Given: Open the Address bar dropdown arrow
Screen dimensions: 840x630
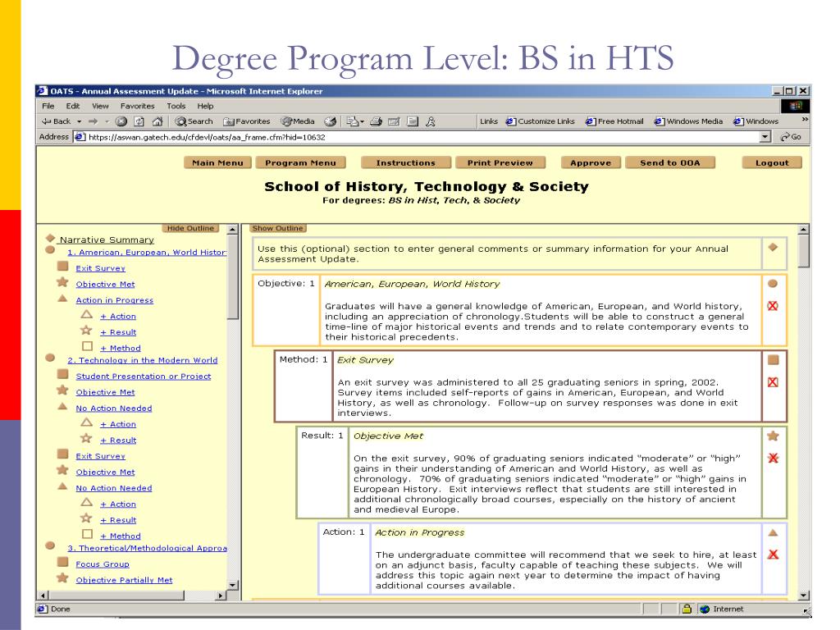Looking at the screenshot, I should pyautogui.click(x=765, y=137).
